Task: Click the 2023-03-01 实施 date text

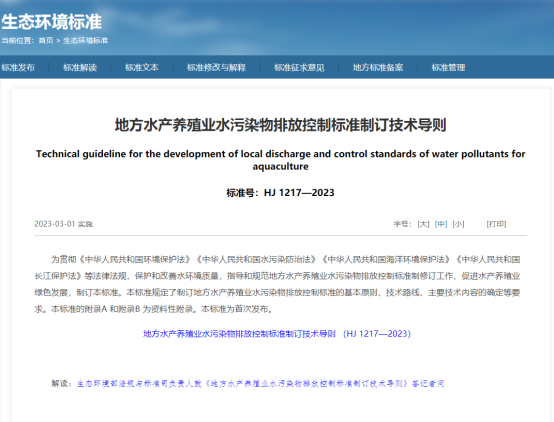Action: pyautogui.click(x=64, y=224)
